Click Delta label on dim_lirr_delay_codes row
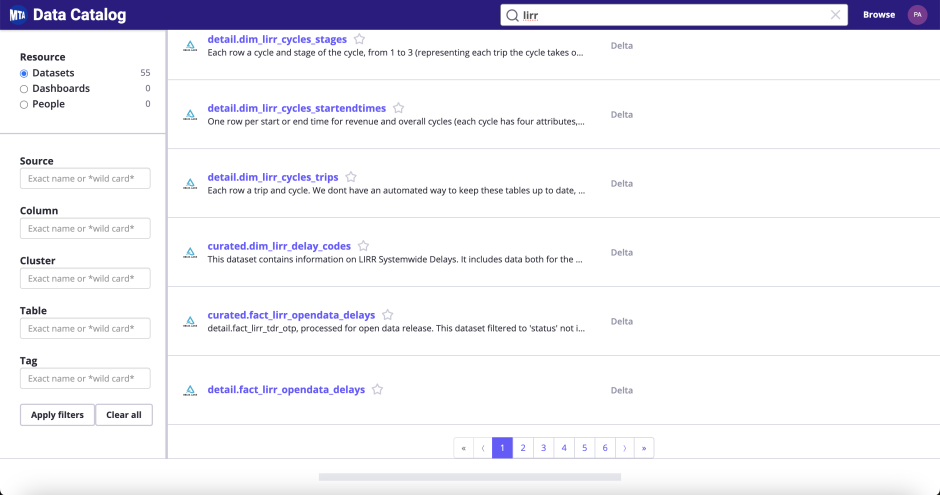 coord(622,252)
